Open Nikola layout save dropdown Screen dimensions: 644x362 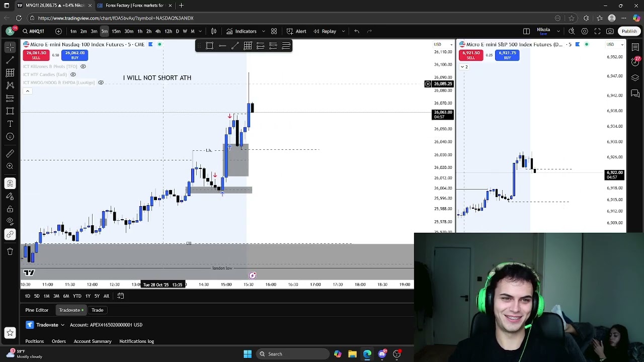[558, 31]
